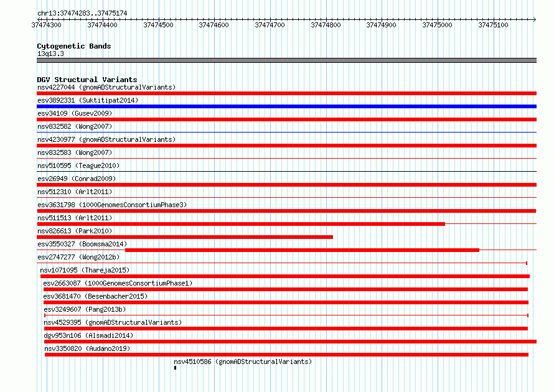Click the red nsv3350820 Audano2019 bar

pyautogui.click(x=286, y=355)
